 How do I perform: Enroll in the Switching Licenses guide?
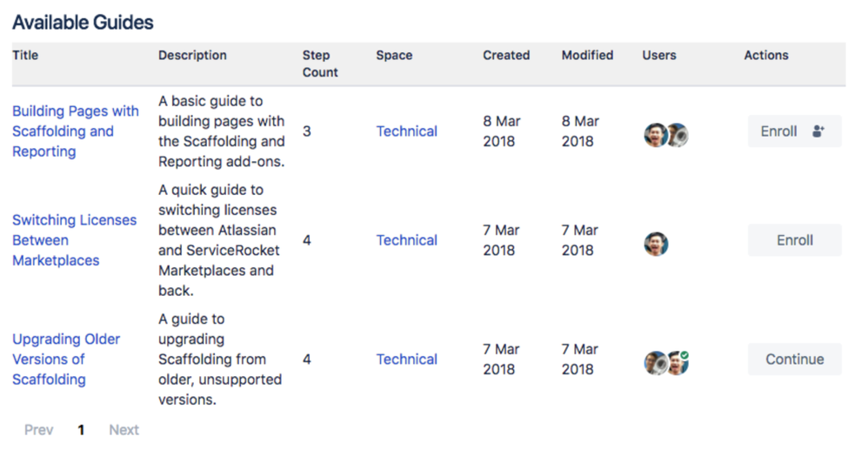pos(794,240)
